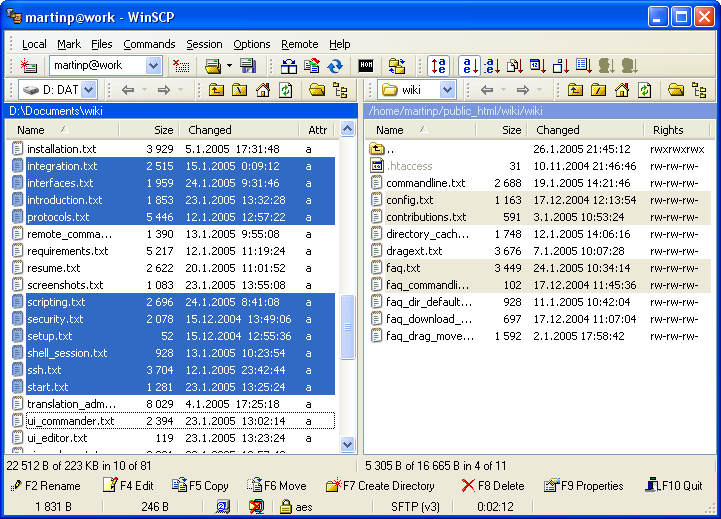Click the local scrollbar down arrow

[x=348, y=445]
